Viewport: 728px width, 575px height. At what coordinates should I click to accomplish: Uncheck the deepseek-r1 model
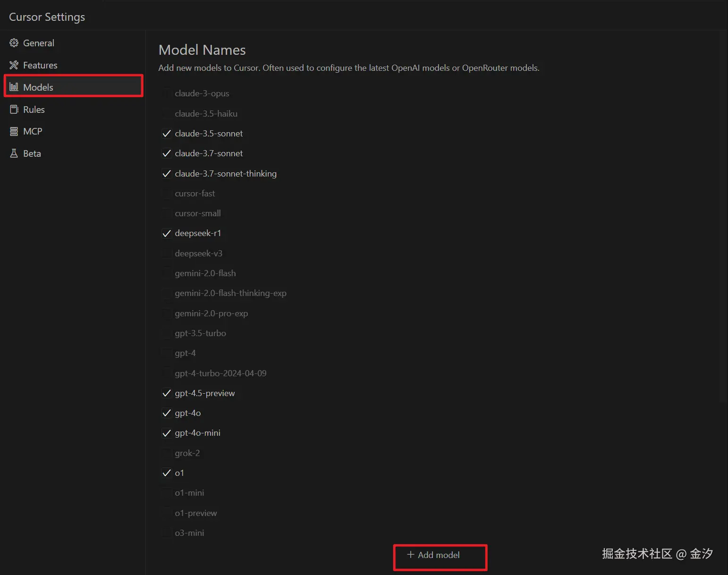(167, 233)
